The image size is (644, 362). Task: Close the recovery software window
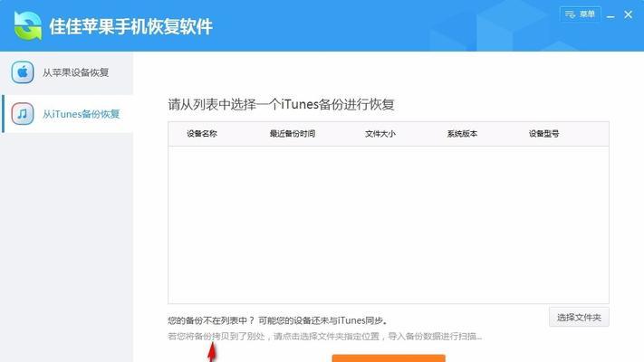[628, 14]
